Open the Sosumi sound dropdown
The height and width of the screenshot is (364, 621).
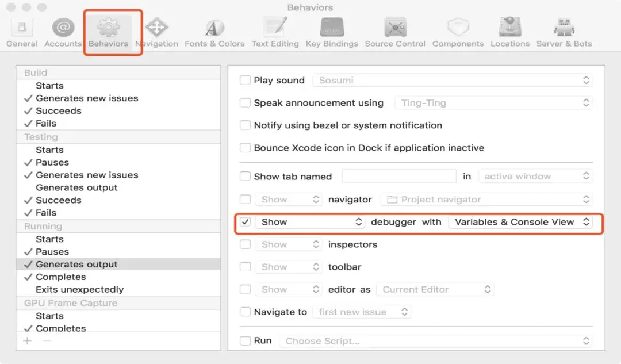(453, 80)
